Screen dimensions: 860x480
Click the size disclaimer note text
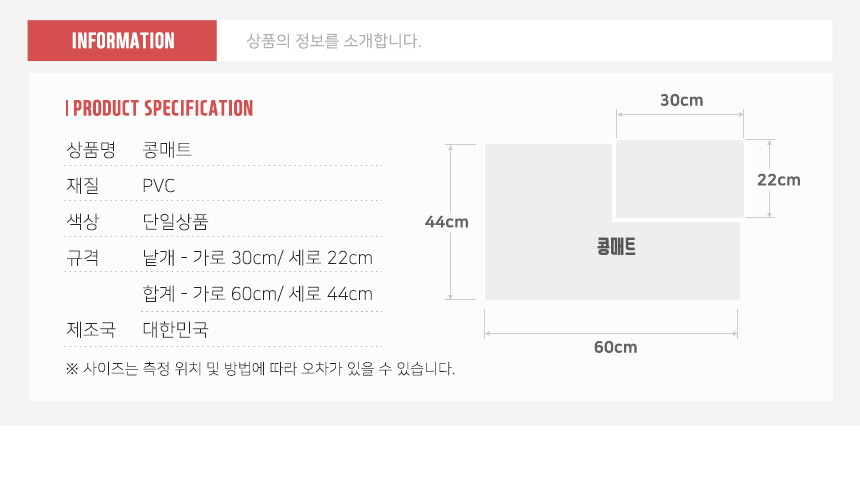tap(260, 368)
